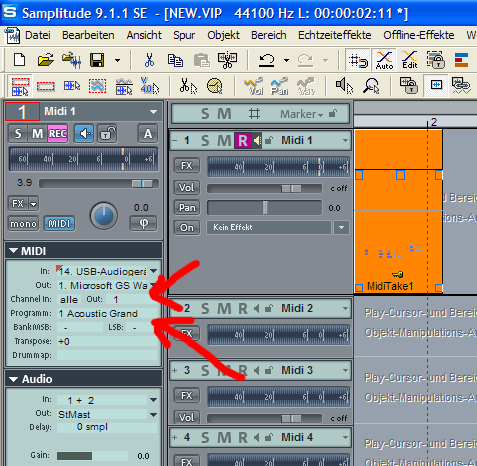This screenshot has height=466, width=477.
Task: Click the Vol button on Midi 1 track
Action: [x=187, y=188]
